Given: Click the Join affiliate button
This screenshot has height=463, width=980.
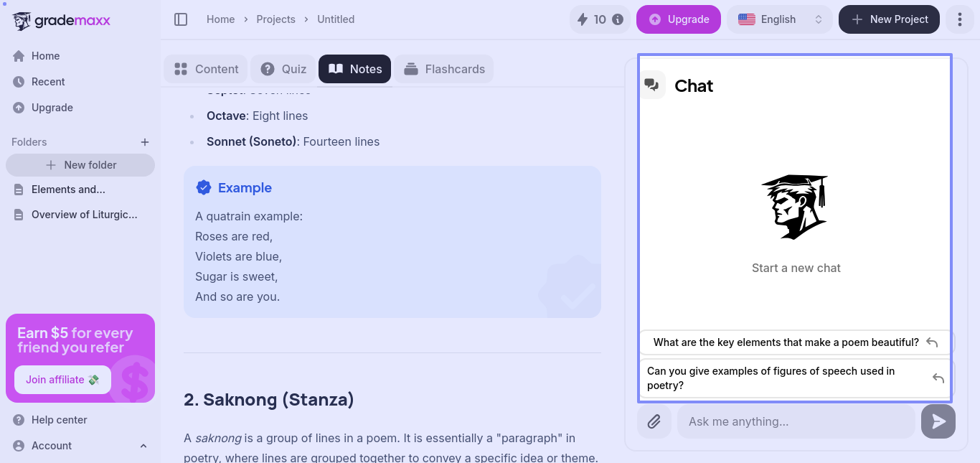Looking at the screenshot, I should [x=62, y=380].
